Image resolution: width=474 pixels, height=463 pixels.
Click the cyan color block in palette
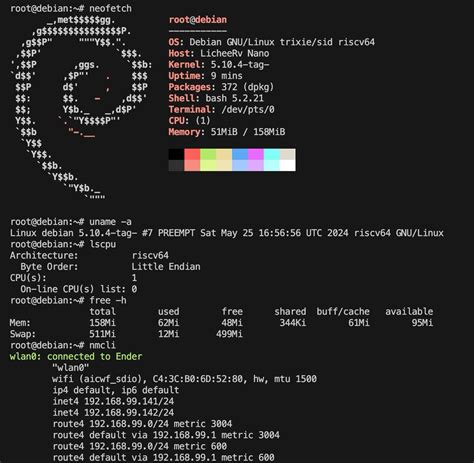272,154
